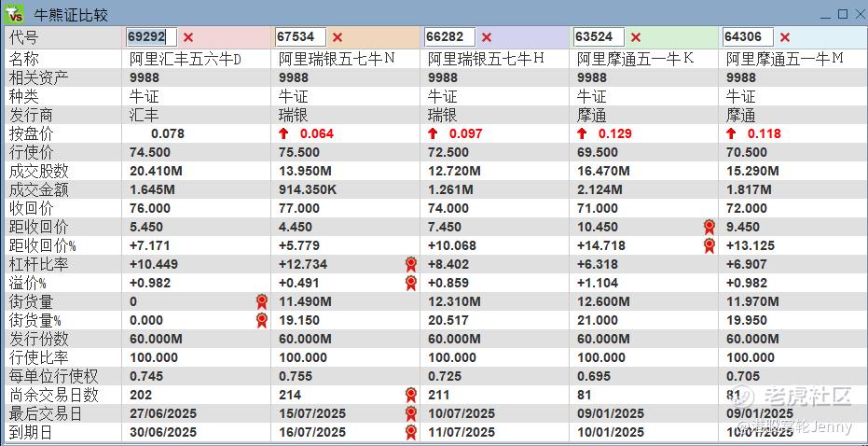The height and width of the screenshot is (446, 868).
Task: Click expiry date 11/07/2025
Action: coord(462,432)
